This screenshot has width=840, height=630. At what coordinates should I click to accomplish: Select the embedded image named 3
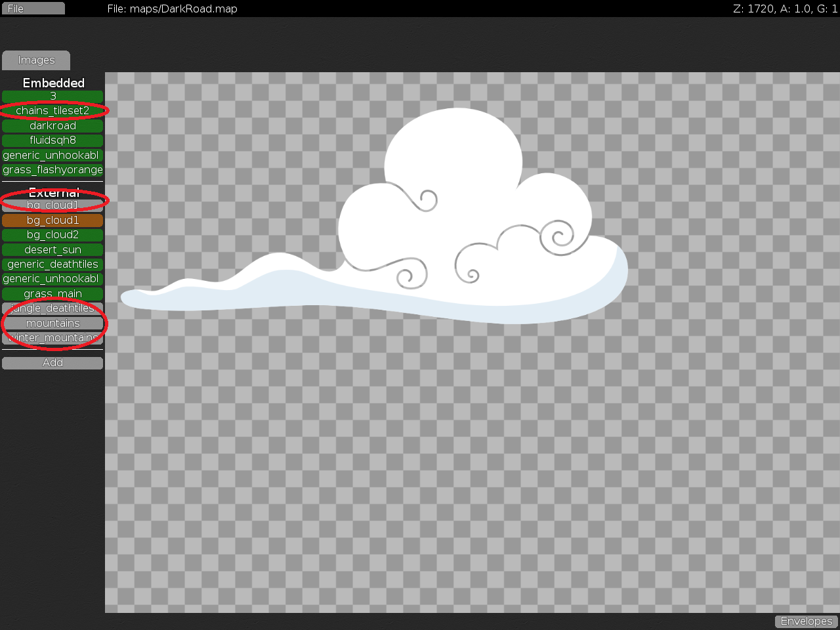pos(52,96)
